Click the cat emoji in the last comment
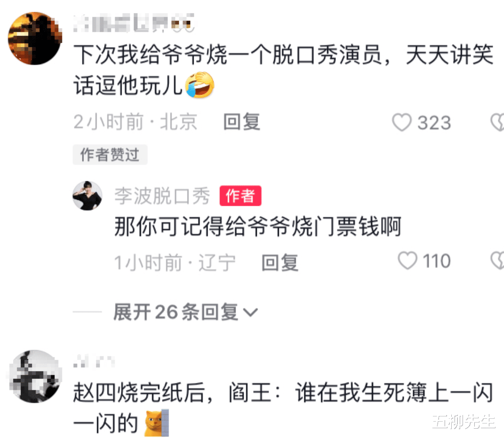The image size is (504, 440). (156, 423)
